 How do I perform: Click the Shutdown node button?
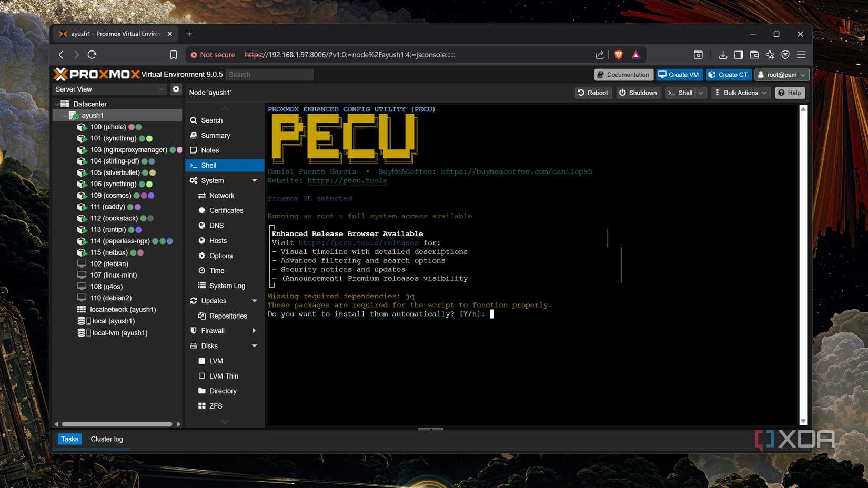coord(638,93)
